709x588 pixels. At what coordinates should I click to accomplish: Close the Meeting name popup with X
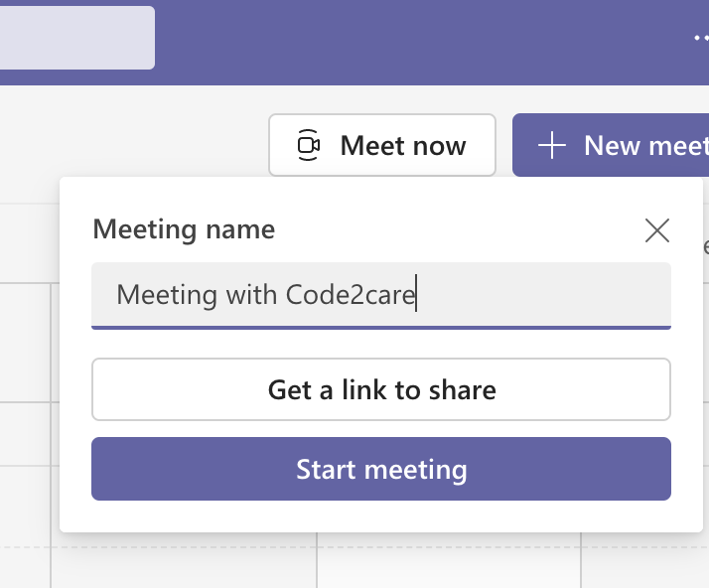(657, 230)
